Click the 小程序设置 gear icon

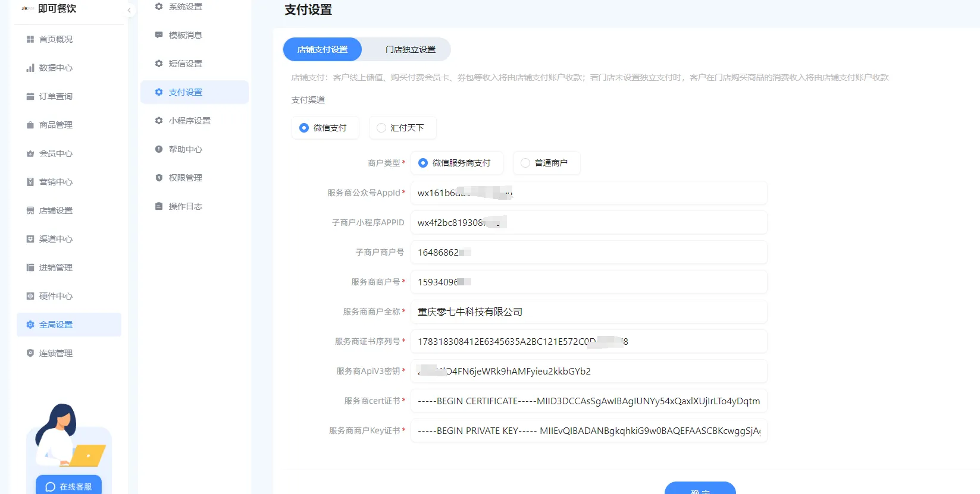[159, 121]
